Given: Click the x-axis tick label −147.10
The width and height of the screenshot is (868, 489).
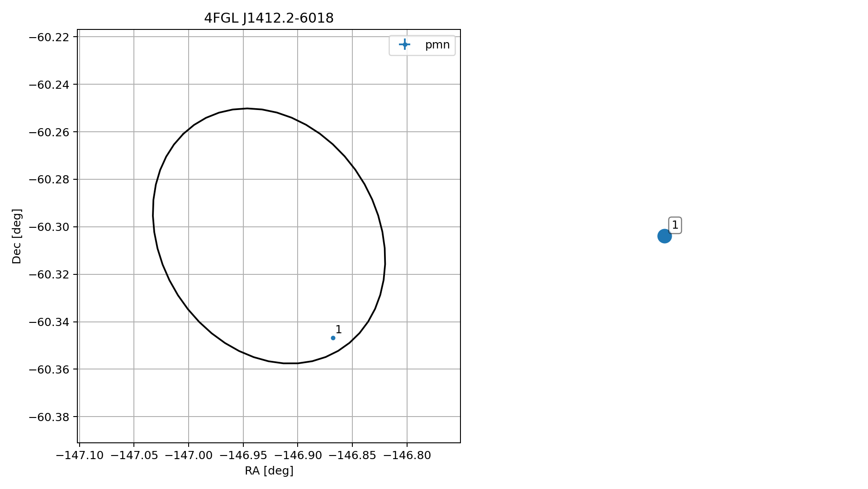Looking at the screenshot, I should pos(80,455).
